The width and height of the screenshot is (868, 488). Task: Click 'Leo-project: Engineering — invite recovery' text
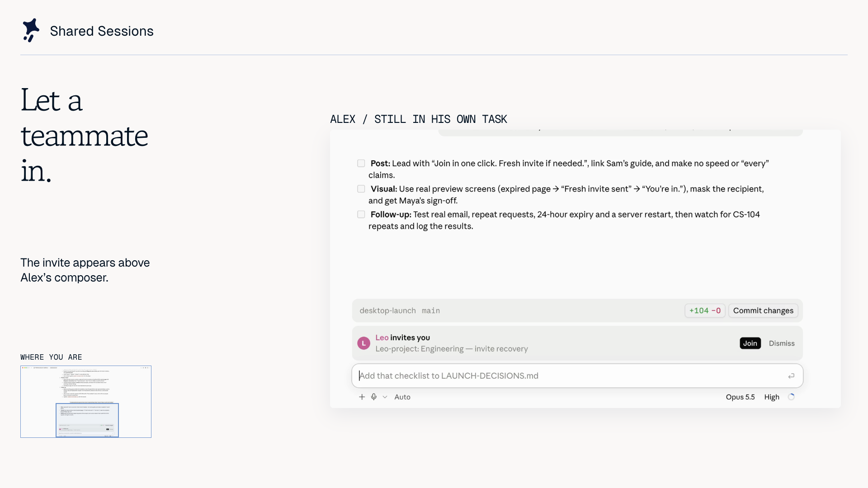tap(452, 349)
